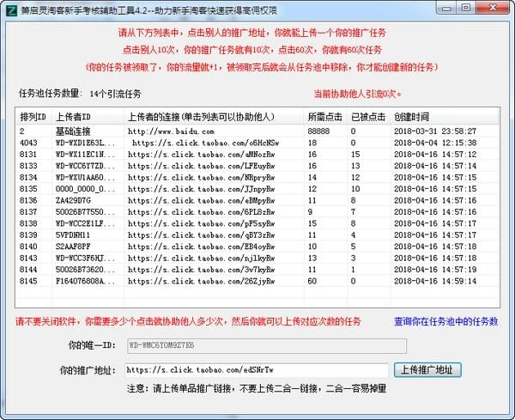
Task: Sort by 上传者ID column header
Action: click(x=88, y=117)
